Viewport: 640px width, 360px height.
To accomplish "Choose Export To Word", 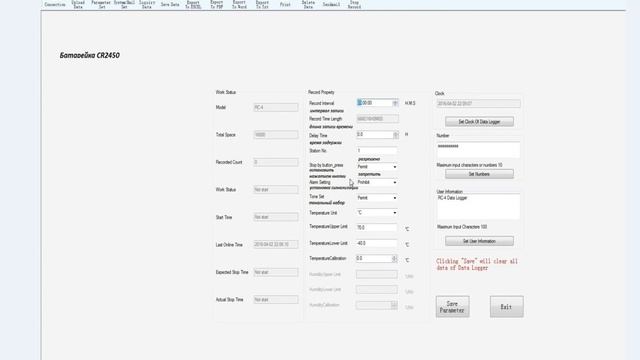I will (x=239, y=4).
